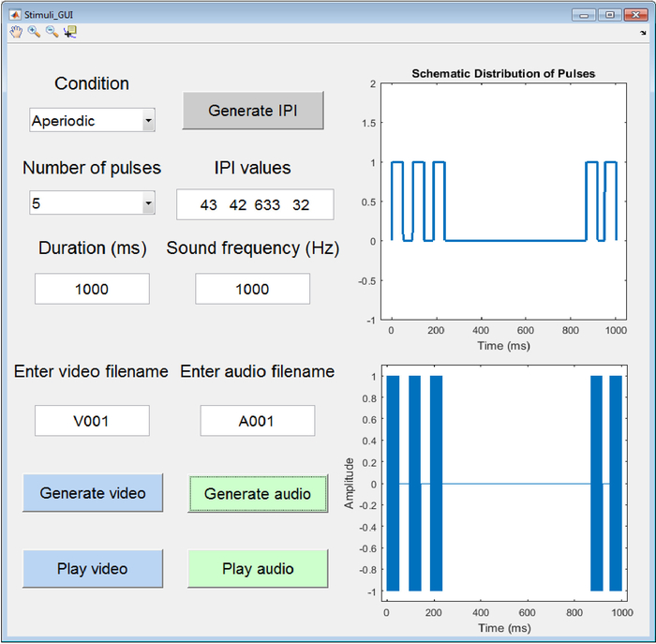Click inside the Schematic Distribution of Pulses plot
The height and width of the screenshot is (644, 656).
coord(503,202)
